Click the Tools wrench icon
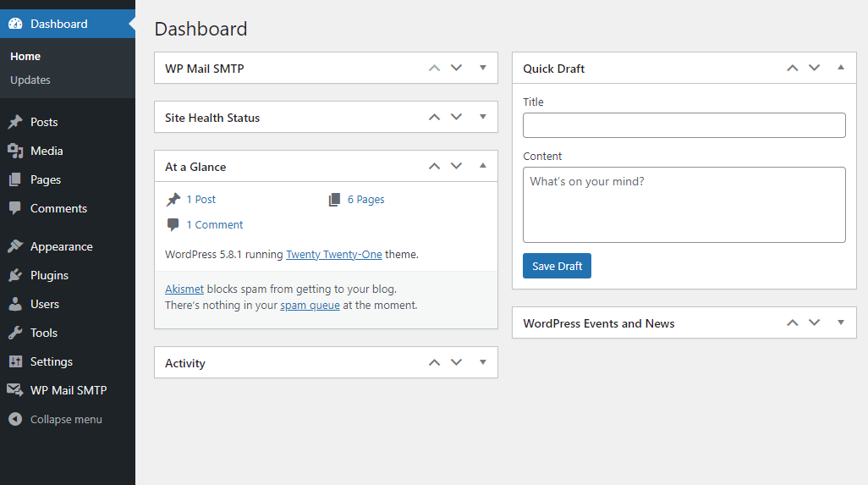Screen dimensions: 868x485 click(x=15, y=333)
